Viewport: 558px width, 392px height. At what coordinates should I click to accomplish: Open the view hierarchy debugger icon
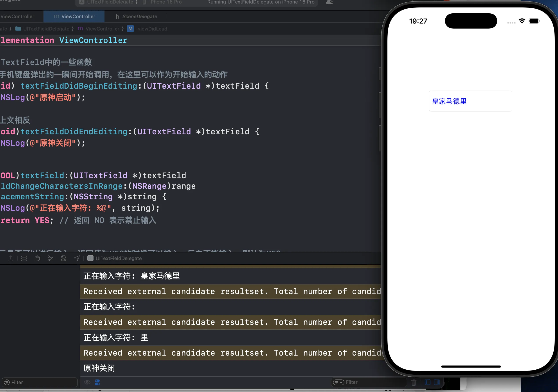[x=37, y=258]
